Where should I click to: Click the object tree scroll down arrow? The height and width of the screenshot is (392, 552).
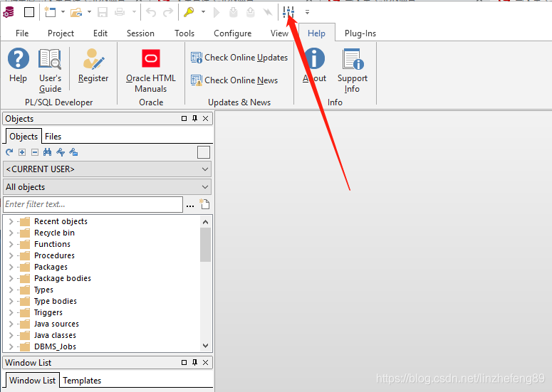click(206, 346)
